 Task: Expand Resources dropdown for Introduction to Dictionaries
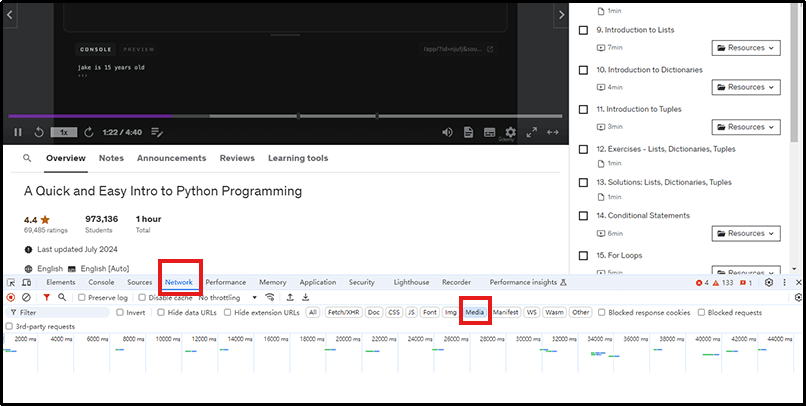[746, 87]
